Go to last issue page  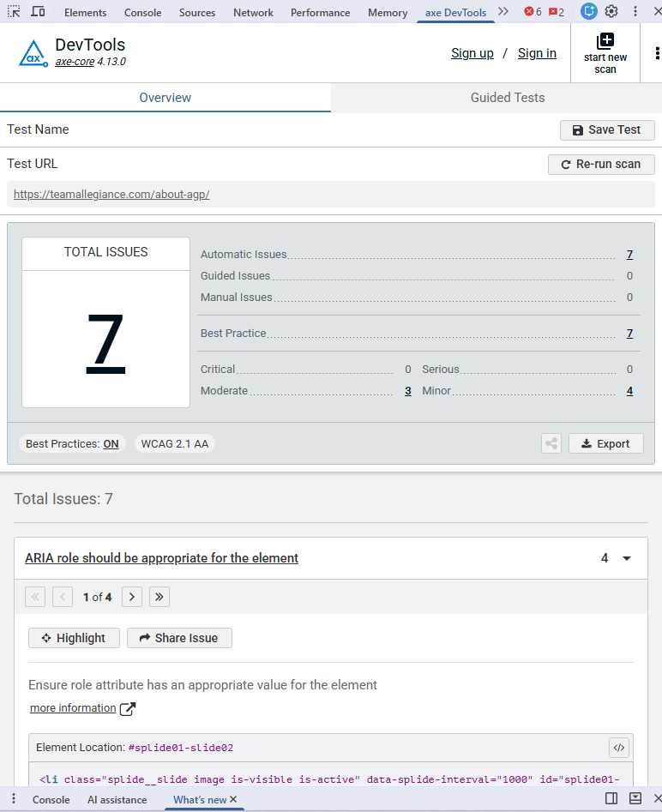pyautogui.click(x=159, y=597)
